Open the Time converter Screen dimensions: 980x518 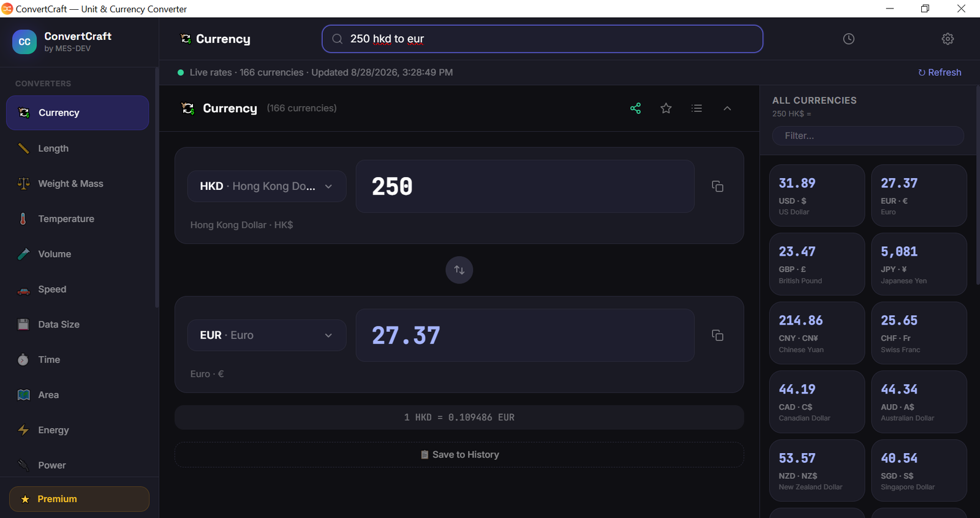[78, 359]
